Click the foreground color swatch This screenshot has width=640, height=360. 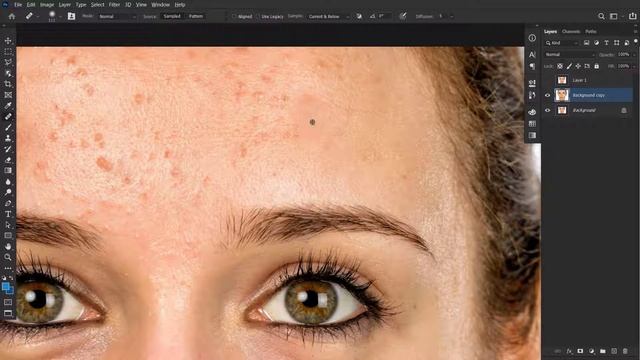pos(6,287)
